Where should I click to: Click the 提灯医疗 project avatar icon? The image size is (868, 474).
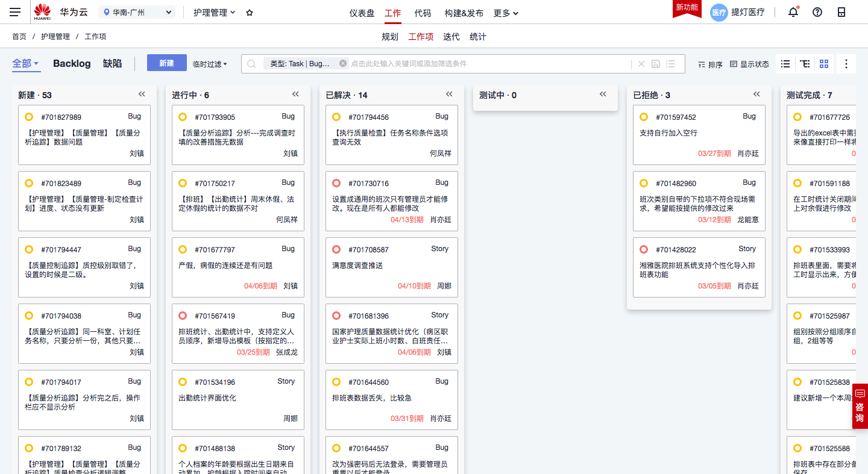(x=719, y=12)
